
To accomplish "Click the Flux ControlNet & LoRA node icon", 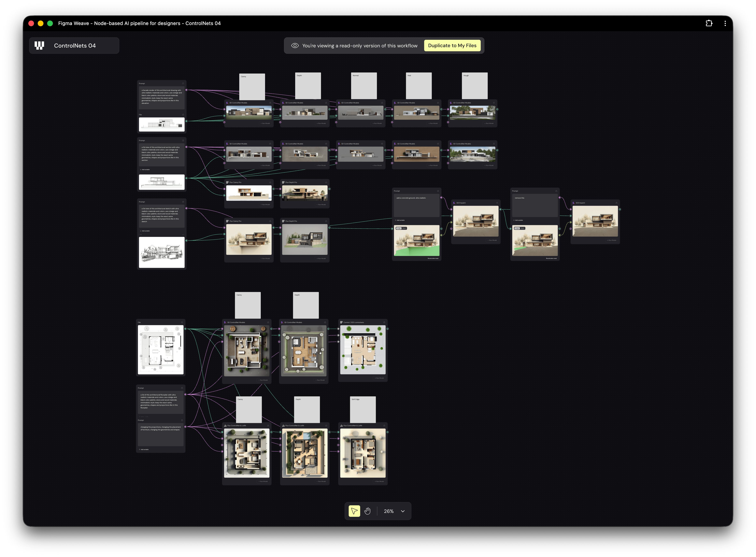I will (225, 426).
